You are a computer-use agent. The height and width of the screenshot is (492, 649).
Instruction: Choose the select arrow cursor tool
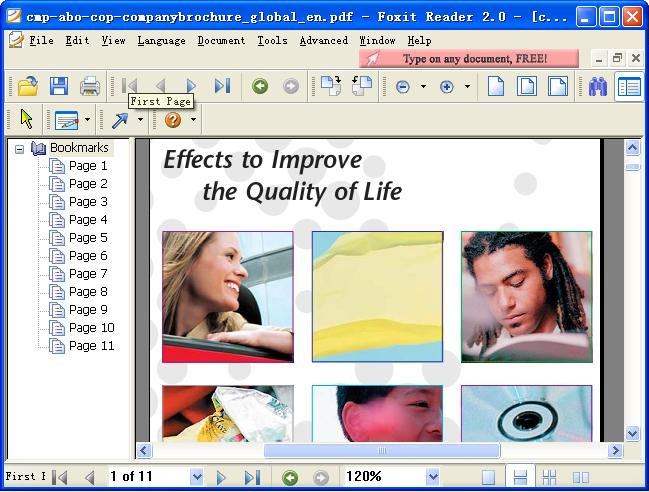(x=26, y=120)
